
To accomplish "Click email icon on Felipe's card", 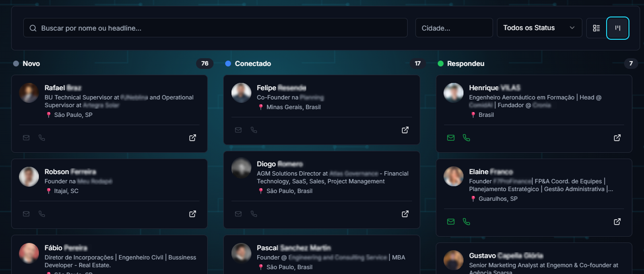I will (238, 130).
